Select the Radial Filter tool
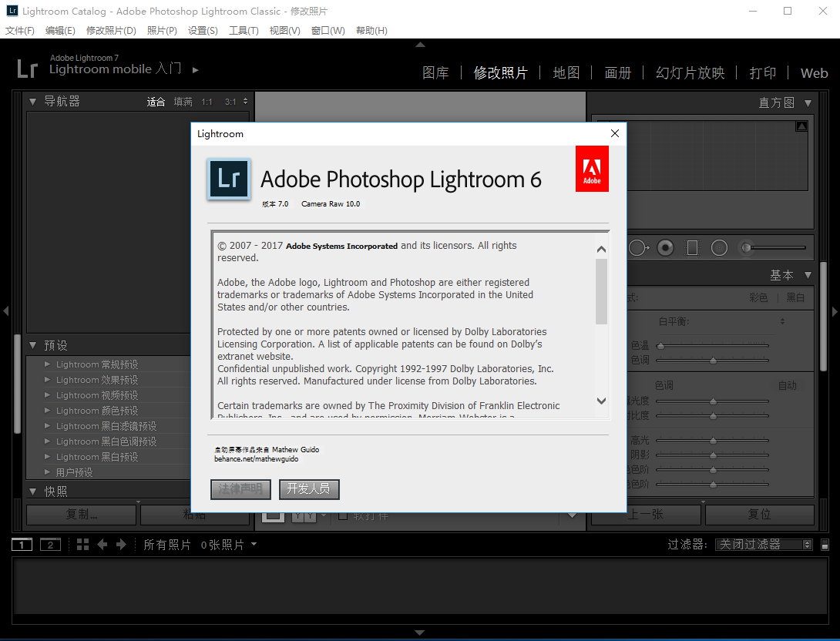The image size is (840, 641). [719, 248]
